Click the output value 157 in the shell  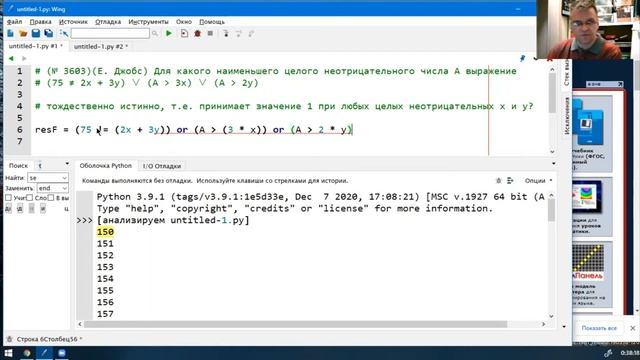(105, 314)
